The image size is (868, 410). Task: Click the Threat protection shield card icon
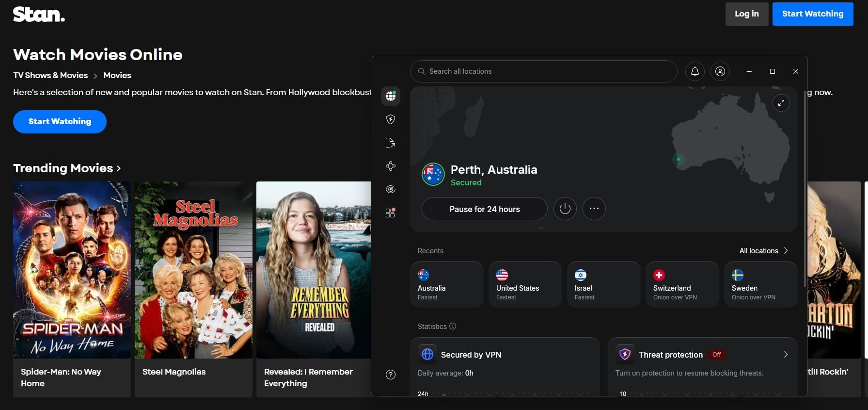625,354
